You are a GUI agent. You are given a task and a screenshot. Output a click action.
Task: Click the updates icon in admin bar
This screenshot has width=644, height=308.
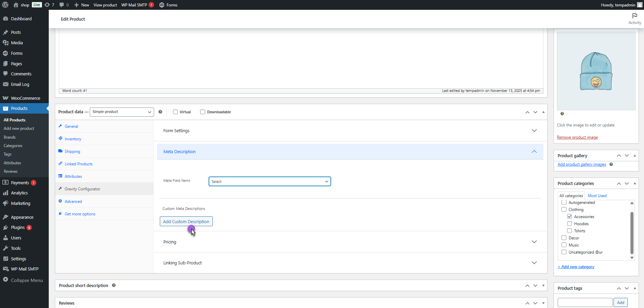(x=47, y=5)
